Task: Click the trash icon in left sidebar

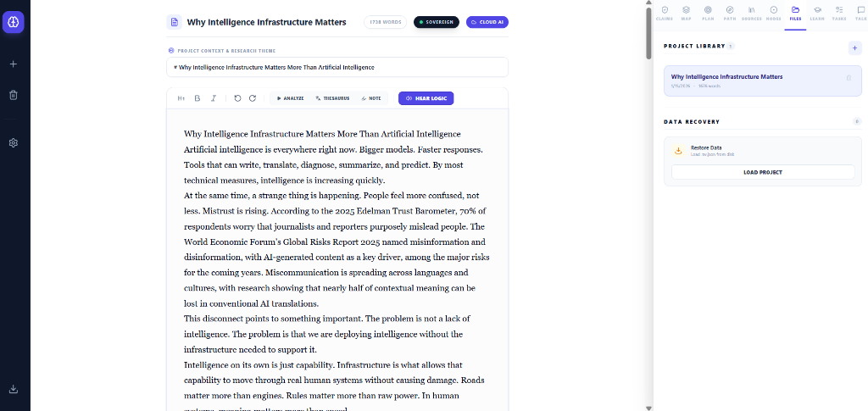Action: point(14,95)
